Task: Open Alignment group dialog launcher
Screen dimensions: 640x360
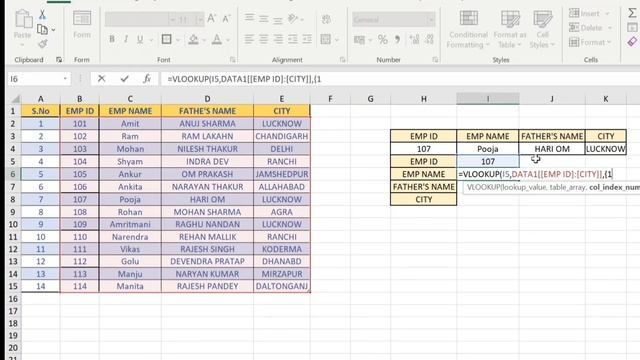Action: (x=342, y=60)
